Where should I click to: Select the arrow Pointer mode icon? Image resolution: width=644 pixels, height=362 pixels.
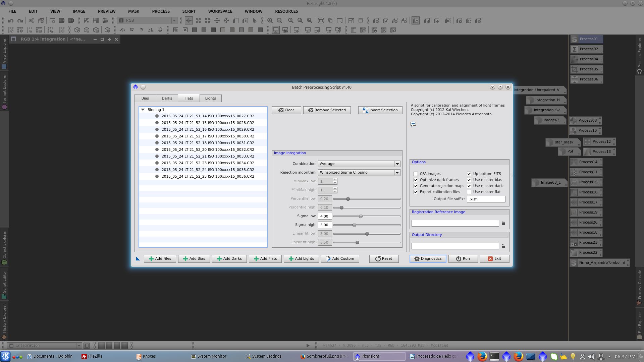pyautogui.click(x=255, y=21)
